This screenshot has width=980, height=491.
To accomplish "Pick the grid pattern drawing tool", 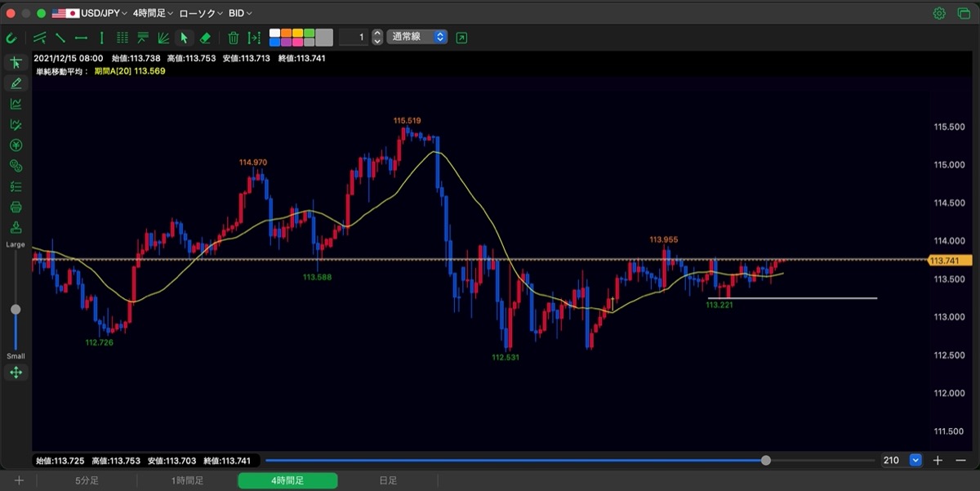I will 122,38.
